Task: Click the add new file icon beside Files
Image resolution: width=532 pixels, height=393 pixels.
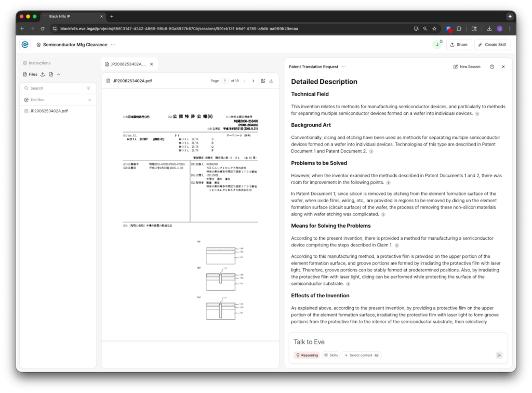Action: pos(51,74)
